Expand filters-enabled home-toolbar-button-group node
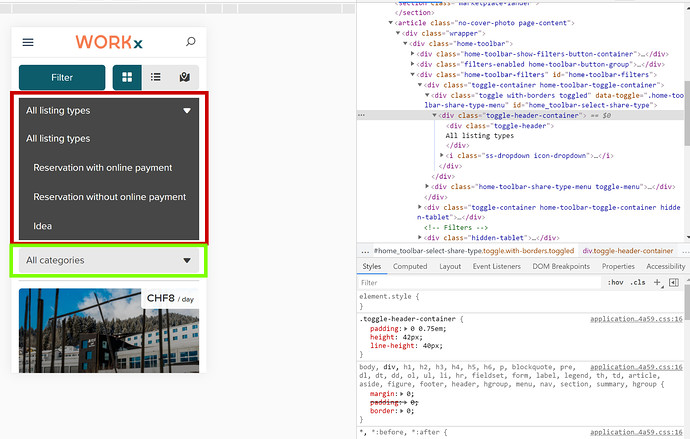 click(x=412, y=64)
